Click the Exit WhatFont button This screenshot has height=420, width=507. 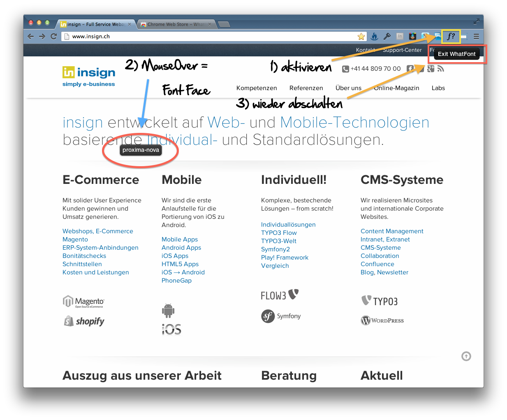pyautogui.click(x=456, y=54)
